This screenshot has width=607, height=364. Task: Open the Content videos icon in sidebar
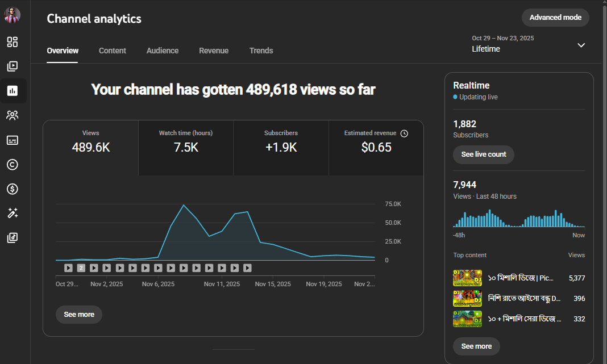coord(13,66)
